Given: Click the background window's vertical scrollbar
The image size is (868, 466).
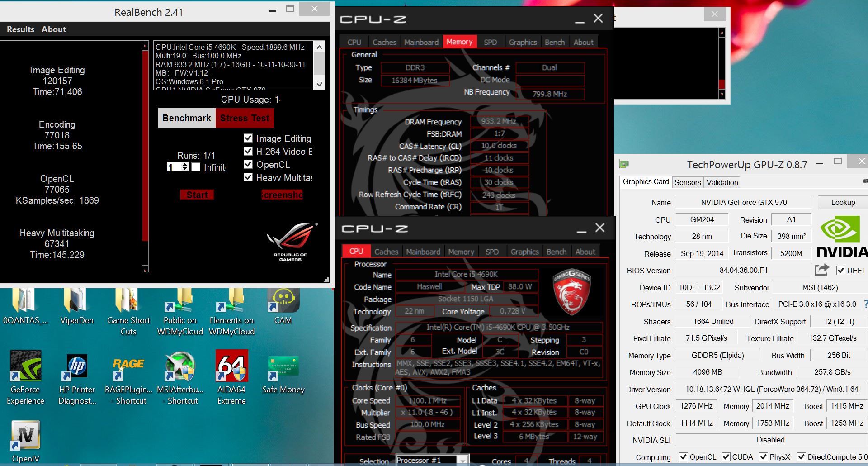Looking at the screenshot, I should pos(722,63).
